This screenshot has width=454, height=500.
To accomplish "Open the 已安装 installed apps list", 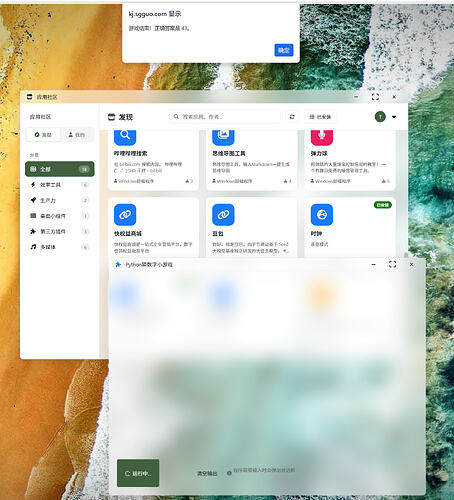I will pyautogui.click(x=320, y=117).
